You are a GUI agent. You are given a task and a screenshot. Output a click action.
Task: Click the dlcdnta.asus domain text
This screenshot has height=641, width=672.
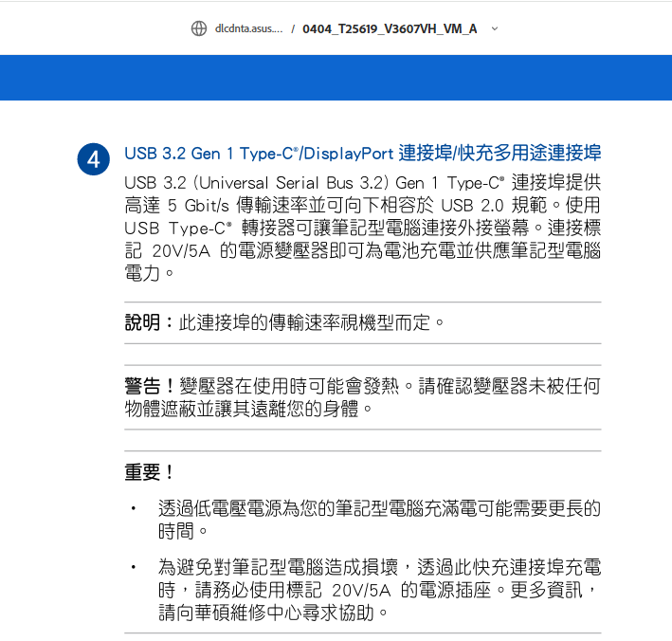point(248,28)
